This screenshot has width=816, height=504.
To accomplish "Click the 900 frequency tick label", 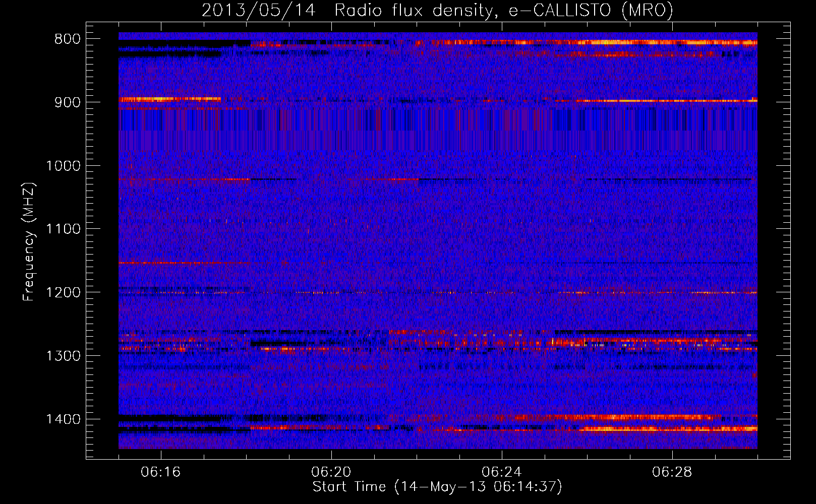I will point(68,102).
